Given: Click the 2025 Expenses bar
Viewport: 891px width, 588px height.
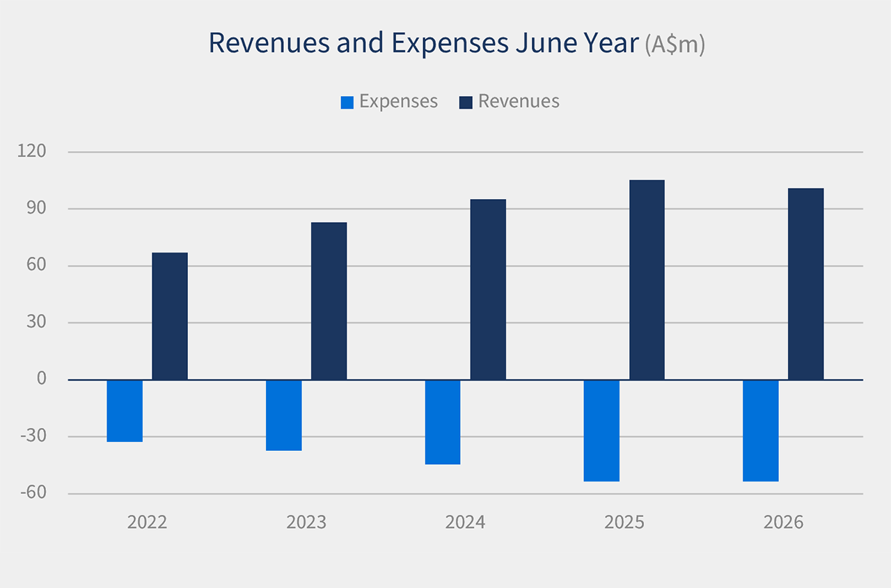Looking at the screenshot, I should pos(601,431).
